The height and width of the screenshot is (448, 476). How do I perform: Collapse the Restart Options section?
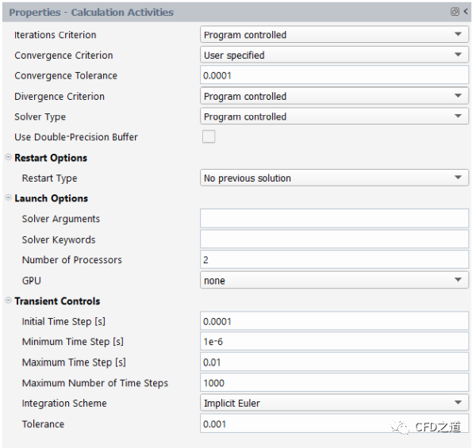tap(9, 158)
